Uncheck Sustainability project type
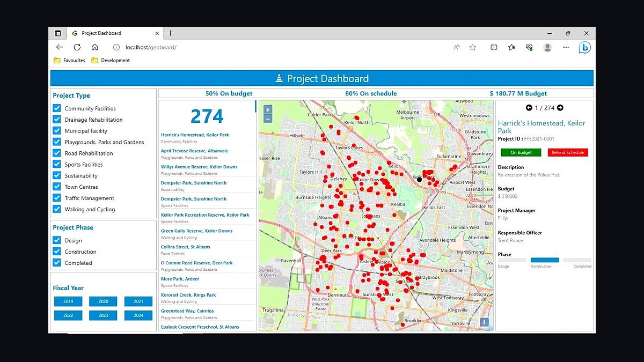This screenshot has height=362, width=644. 57,176
